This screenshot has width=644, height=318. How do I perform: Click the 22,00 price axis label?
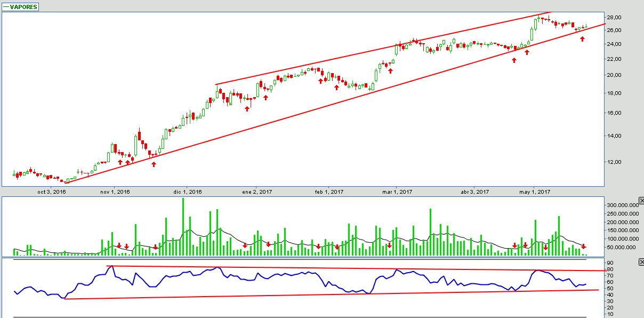pos(615,59)
